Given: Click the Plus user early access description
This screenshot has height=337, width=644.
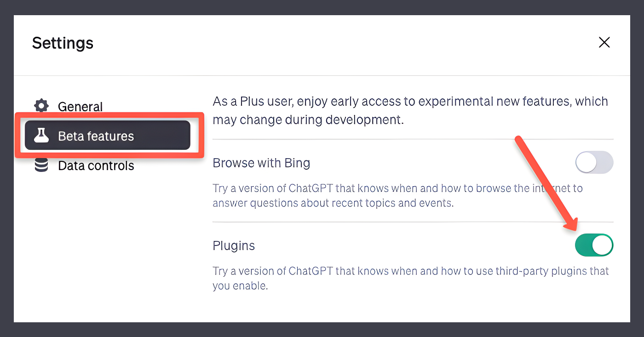Looking at the screenshot, I should coord(410,111).
